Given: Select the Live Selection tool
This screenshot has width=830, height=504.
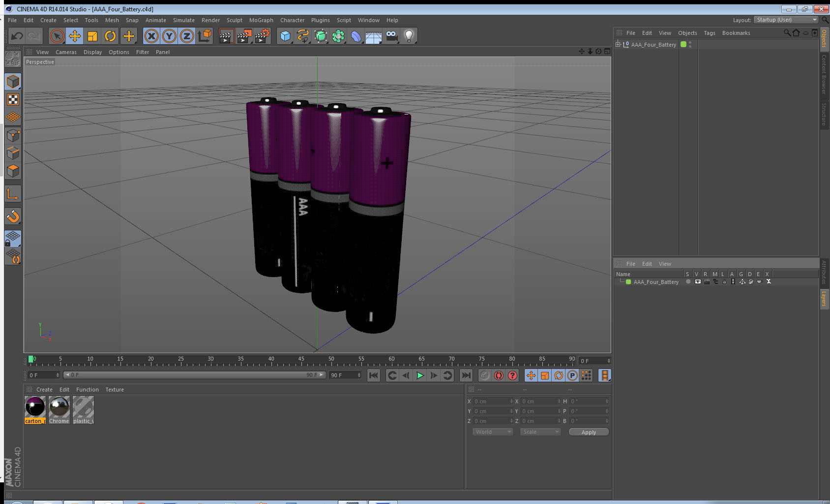Looking at the screenshot, I should coord(57,36).
